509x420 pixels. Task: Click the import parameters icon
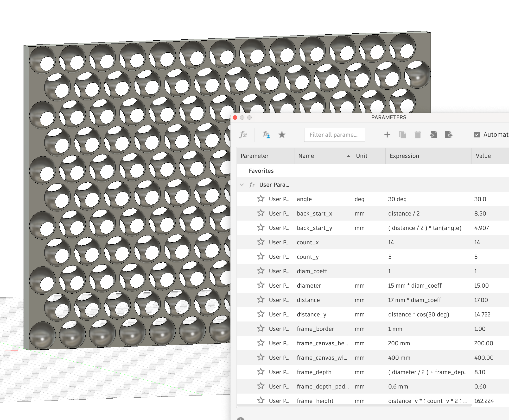(433, 135)
